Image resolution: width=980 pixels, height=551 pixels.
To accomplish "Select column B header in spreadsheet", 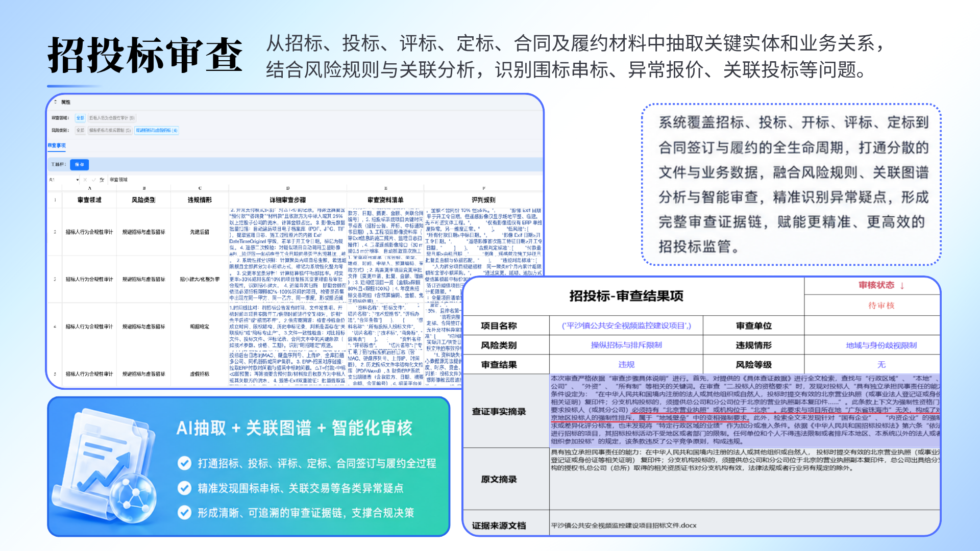I will 144,188.
